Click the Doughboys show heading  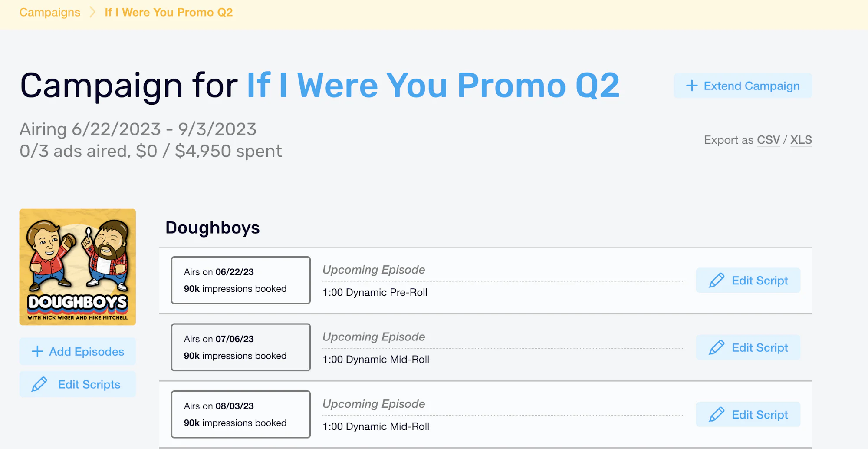pyautogui.click(x=213, y=228)
